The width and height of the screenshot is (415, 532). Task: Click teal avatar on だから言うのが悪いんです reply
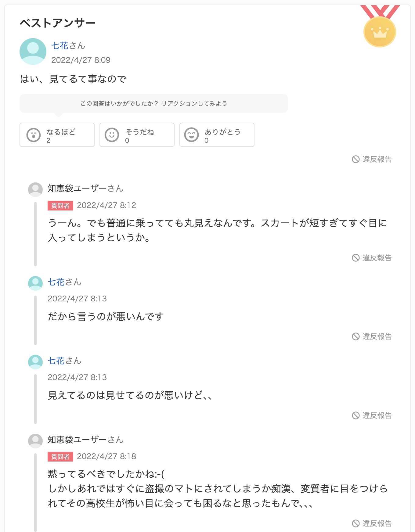(x=35, y=283)
